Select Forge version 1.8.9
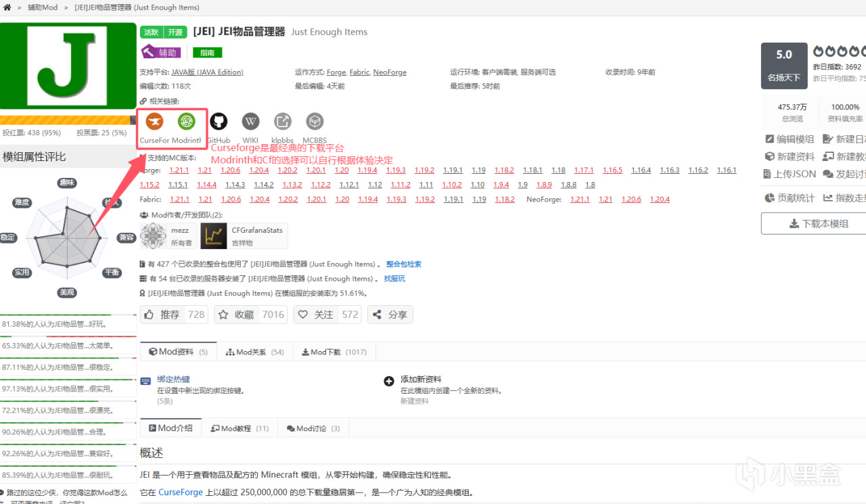Screen dimensions: 866x504 (x=544, y=185)
